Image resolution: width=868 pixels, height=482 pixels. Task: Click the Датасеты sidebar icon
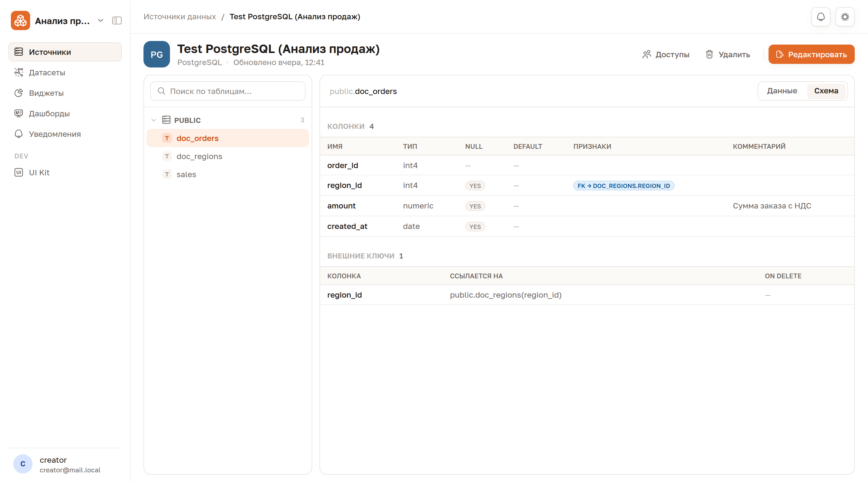click(x=19, y=72)
